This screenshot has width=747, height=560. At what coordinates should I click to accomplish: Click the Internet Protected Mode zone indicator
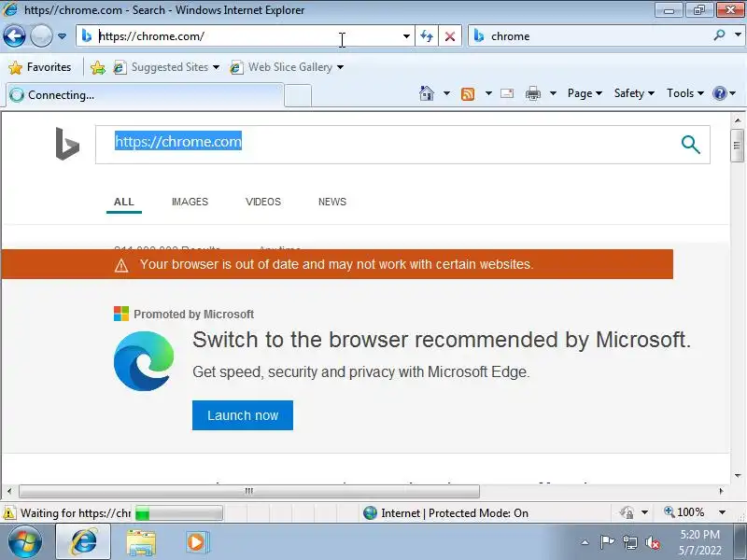click(446, 513)
